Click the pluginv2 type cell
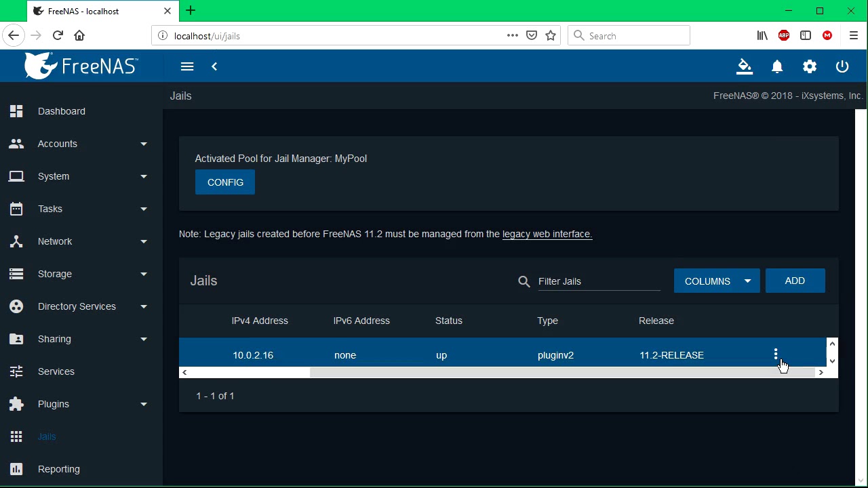Viewport: 868px width, 488px height. tap(555, 355)
